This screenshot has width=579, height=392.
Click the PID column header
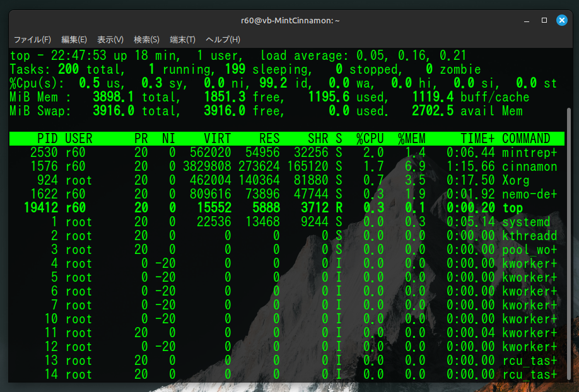47,139
